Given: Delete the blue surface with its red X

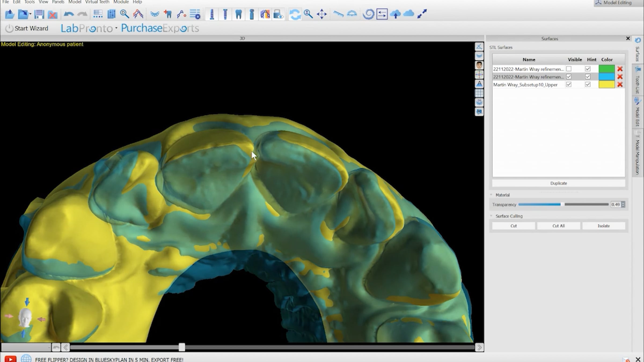Looking at the screenshot, I should click(x=620, y=77).
